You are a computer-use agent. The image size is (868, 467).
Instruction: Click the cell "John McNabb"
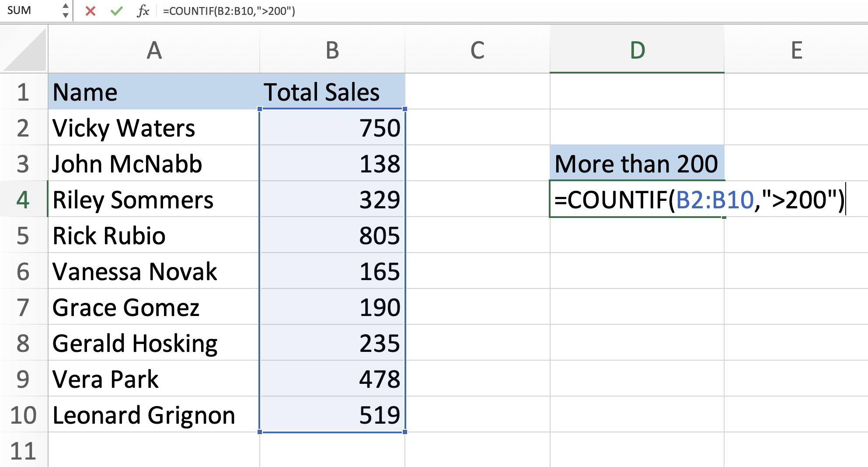[x=154, y=164]
